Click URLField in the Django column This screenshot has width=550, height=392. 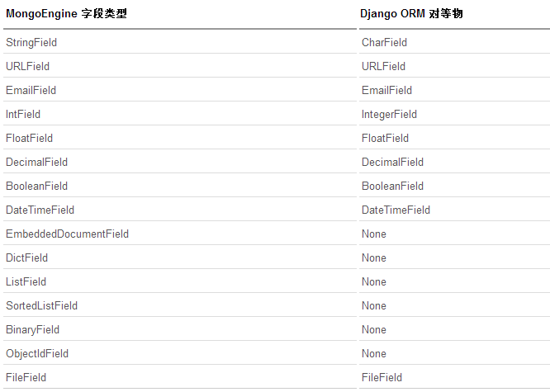(x=383, y=66)
